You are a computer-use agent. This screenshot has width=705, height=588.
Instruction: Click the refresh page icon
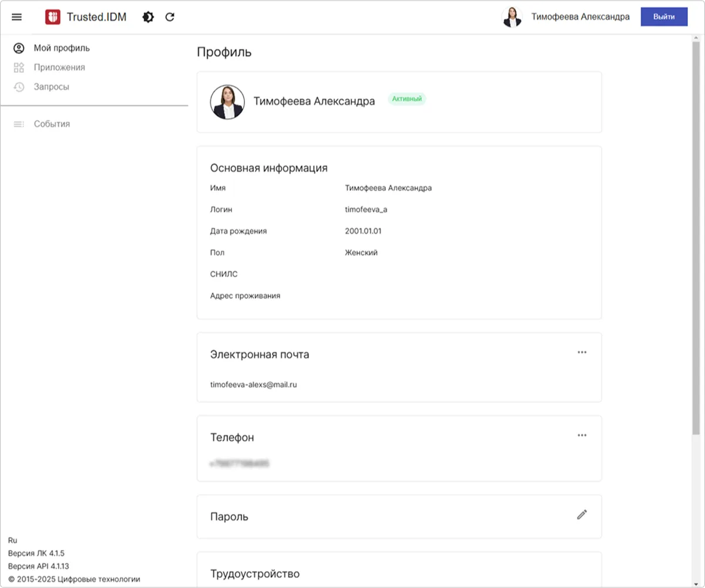tap(170, 17)
